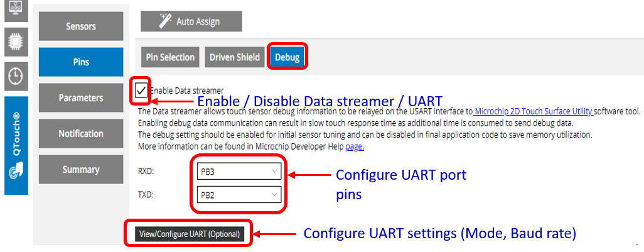Open the QTouch sidebar panel

(16, 146)
